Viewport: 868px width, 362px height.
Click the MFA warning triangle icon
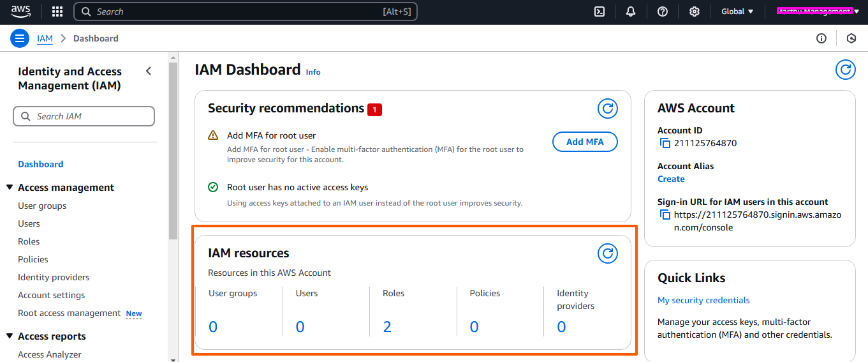(213, 135)
